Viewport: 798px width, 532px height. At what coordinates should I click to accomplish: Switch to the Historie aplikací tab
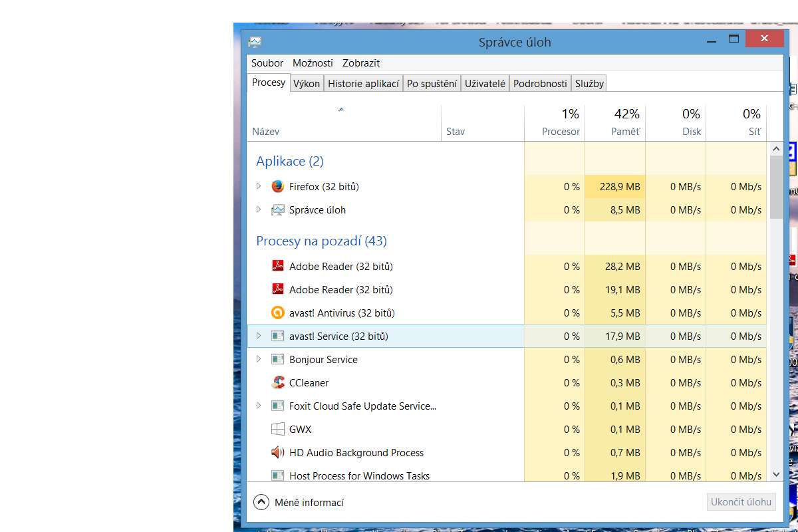pos(364,83)
